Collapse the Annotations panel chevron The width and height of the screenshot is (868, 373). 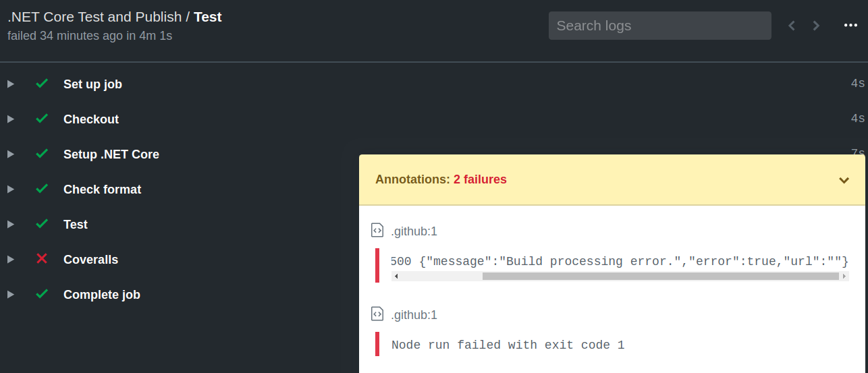[844, 180]
